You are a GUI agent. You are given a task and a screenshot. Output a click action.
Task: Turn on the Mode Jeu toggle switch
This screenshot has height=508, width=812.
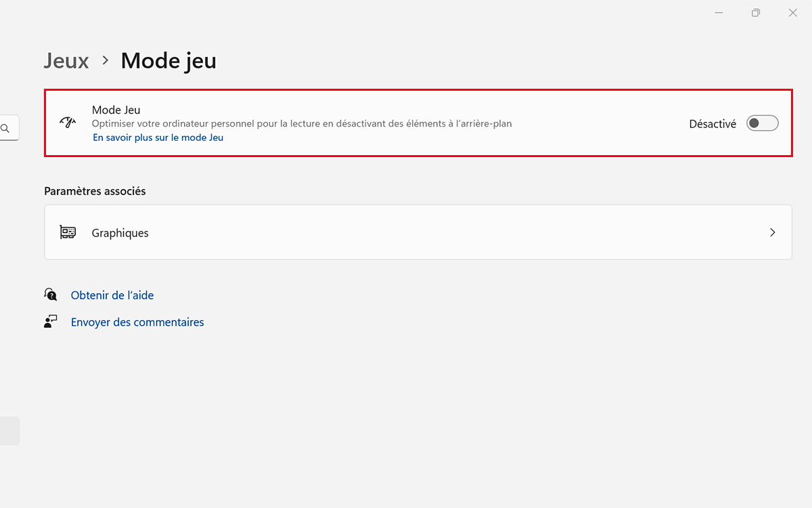click(x=763, y=123)
